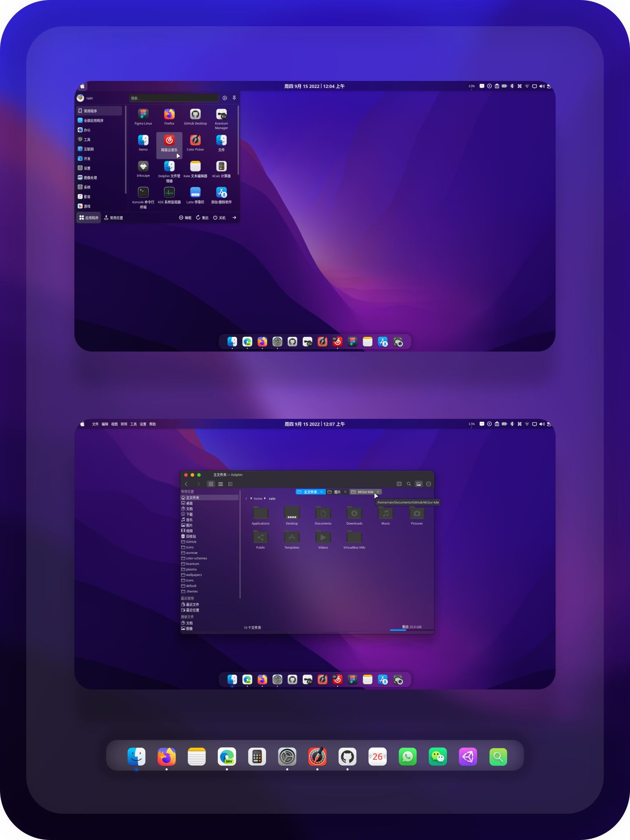
Task: Expand the arrow before home in breadcrumb
Action: [251, 498]
